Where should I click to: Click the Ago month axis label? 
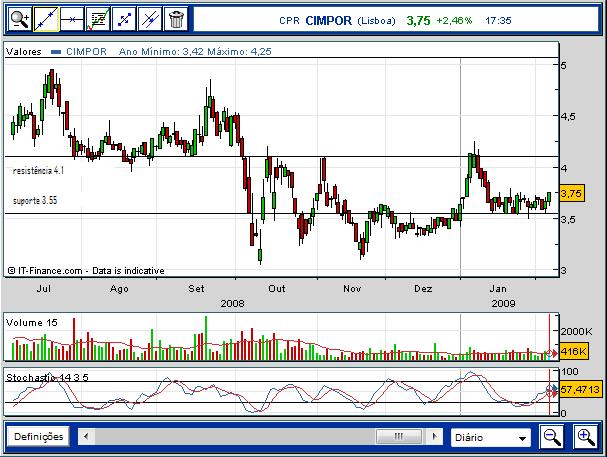click(119, 289)
